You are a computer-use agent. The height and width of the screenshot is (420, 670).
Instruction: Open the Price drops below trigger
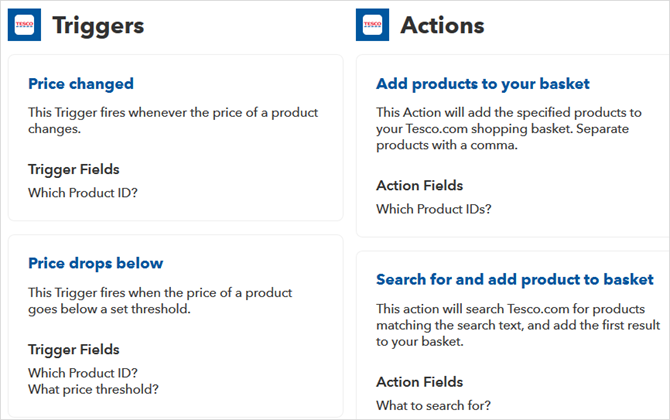pos(96,263)
